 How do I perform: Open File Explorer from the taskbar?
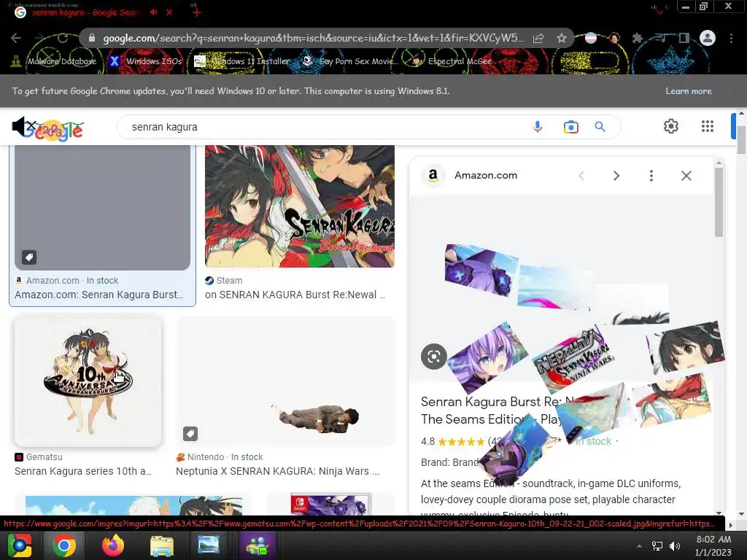click(x=162, y=545)
